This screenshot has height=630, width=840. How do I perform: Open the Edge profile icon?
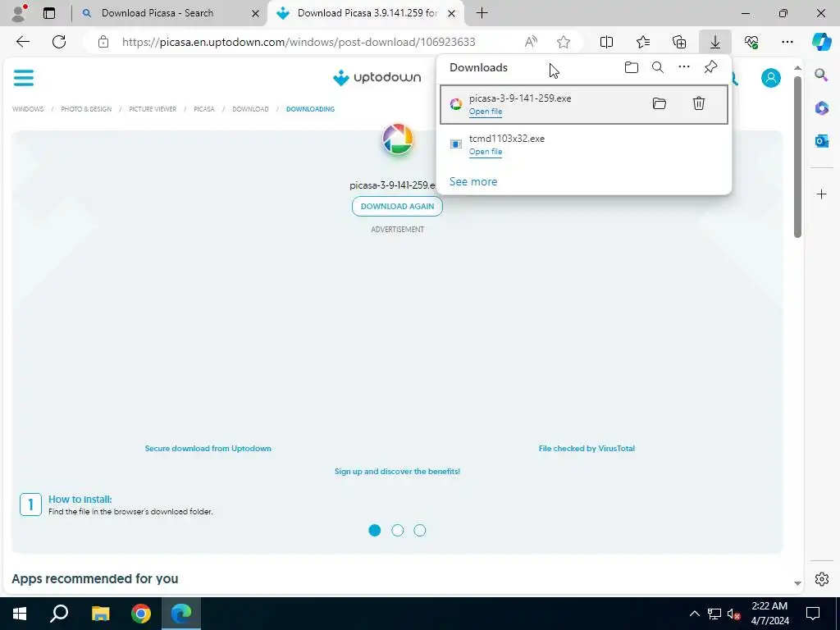click(19, 13)
